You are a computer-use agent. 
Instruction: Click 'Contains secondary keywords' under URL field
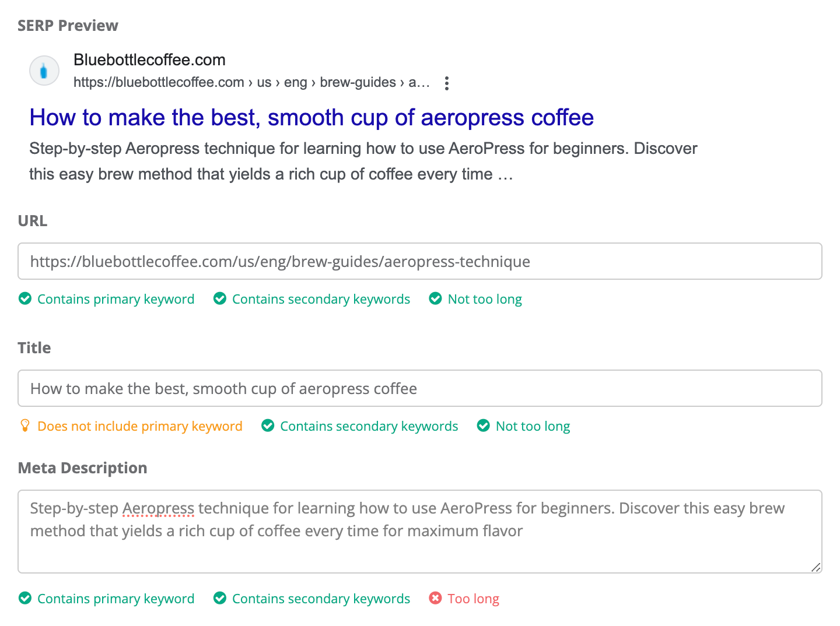(x=321, y=299)
